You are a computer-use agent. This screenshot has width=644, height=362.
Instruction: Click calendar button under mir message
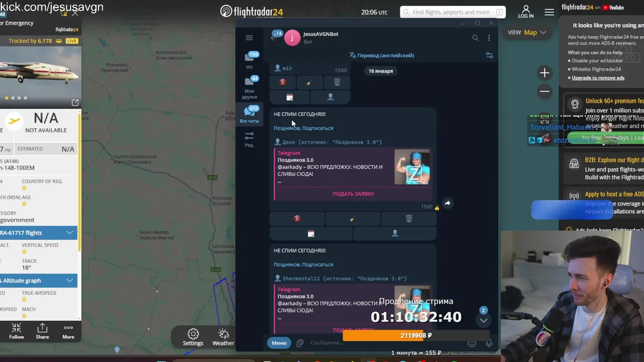[x=289, y=97]
